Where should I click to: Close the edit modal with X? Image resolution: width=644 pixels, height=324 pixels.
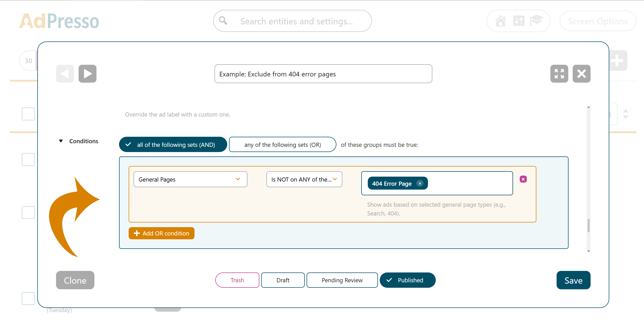pyautogui.click(x=581, y=74)
